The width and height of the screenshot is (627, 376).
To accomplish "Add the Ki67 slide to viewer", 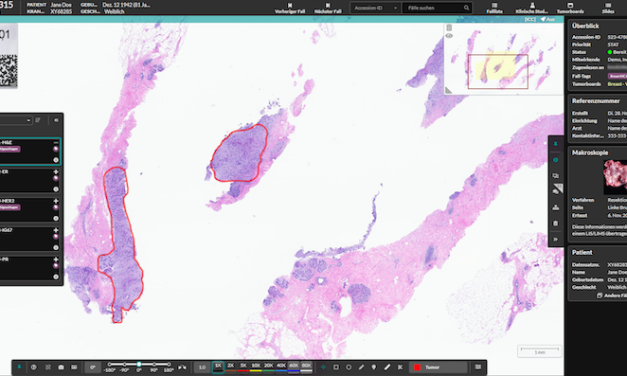I will pos(56,230).
